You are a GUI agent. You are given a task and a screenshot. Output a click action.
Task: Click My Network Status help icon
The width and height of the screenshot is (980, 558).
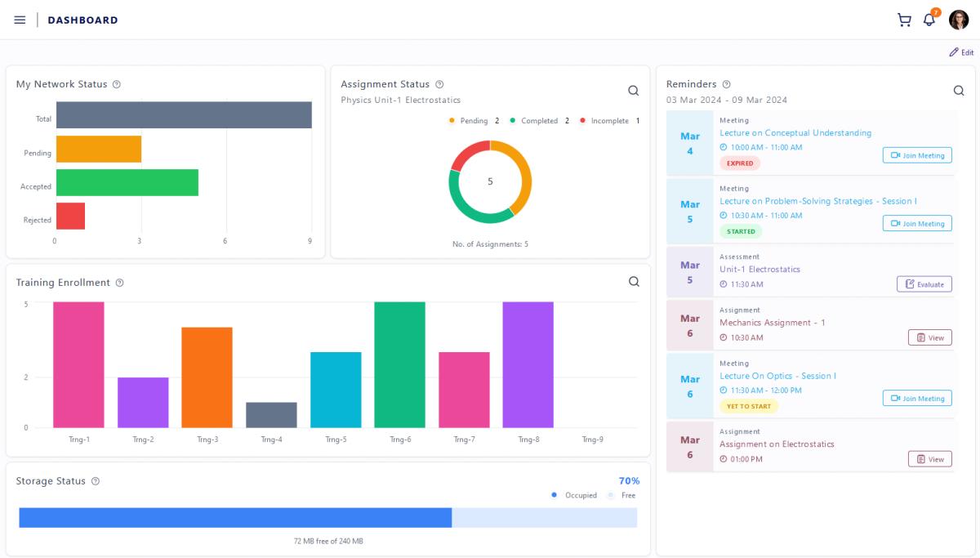(116, 84)
